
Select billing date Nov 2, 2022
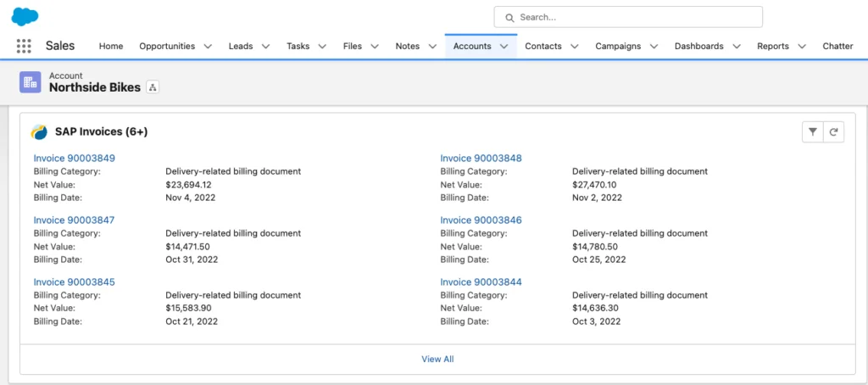click(x=597, y=198)
